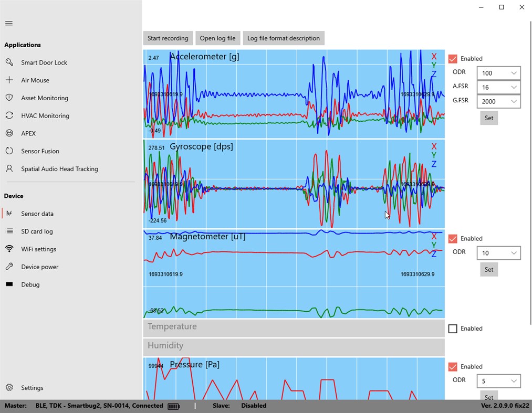Viewport: 532px width, 413px height.
Task: Open accelerometer ODR dropdown showing 100
Action: [498, 73]
